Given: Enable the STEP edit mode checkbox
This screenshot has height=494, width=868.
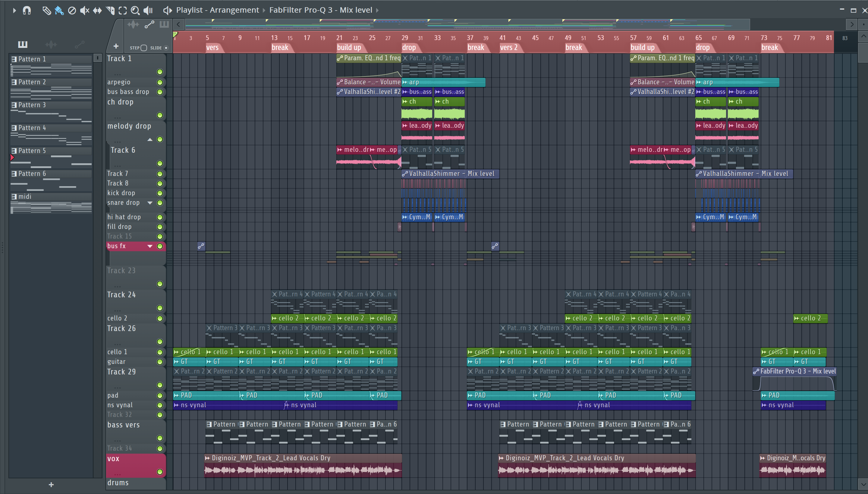Looking at the screenshot, I should coord(143,48).
